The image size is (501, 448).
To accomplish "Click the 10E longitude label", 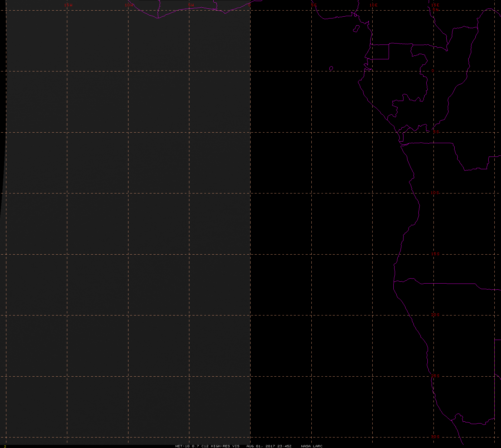I will (x=373, y=5).
